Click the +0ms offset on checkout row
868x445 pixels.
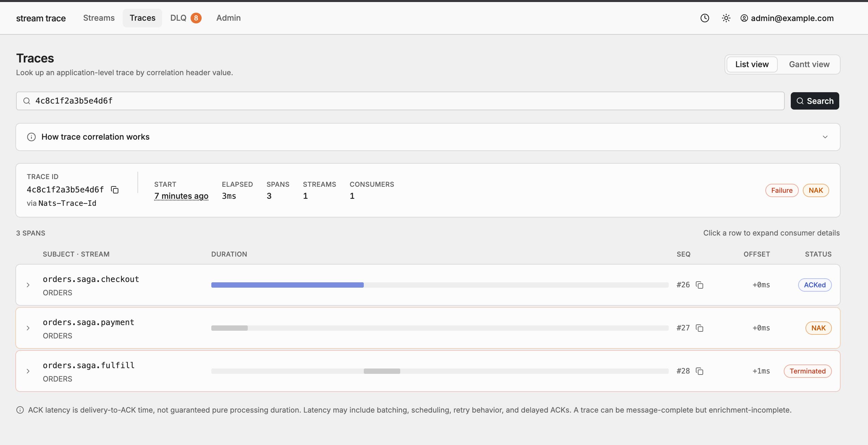(x=761, y=285)
